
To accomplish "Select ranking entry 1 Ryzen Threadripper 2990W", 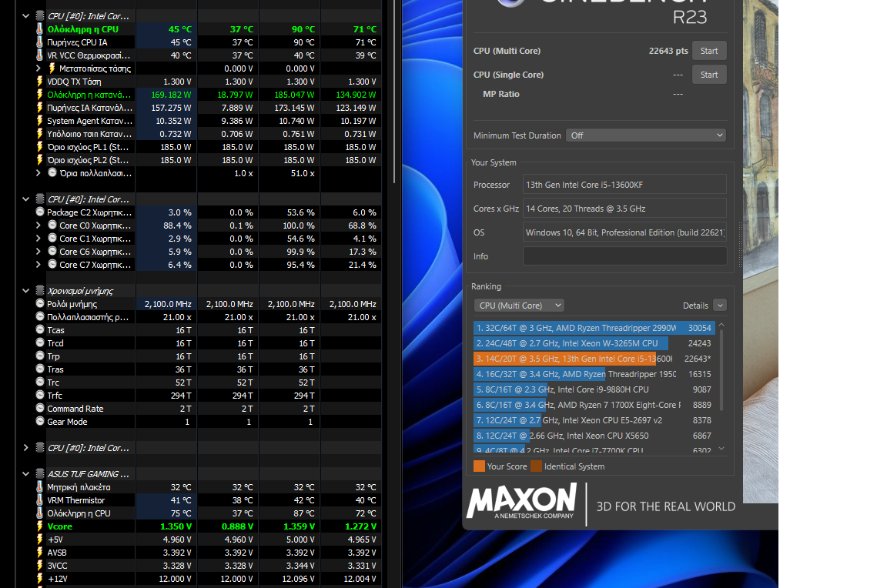I will click(x=594, y=328).
